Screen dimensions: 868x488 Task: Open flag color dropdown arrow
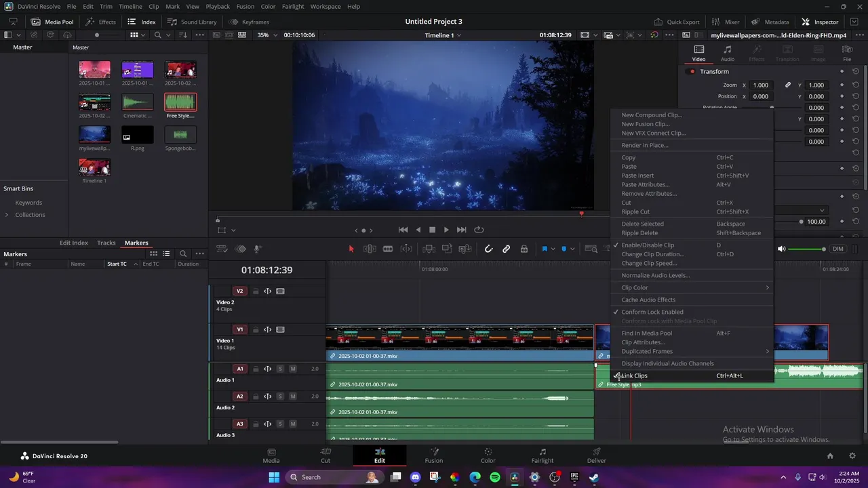click(x=553, y=249)
